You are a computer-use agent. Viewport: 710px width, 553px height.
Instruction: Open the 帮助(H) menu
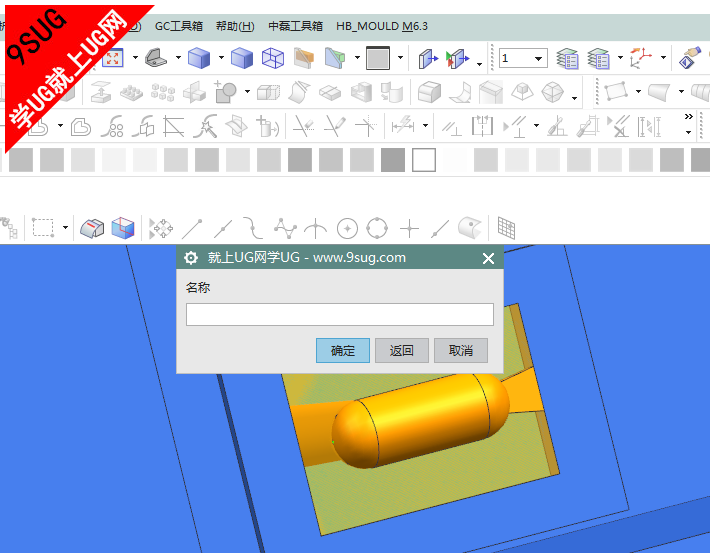point(235,26)
